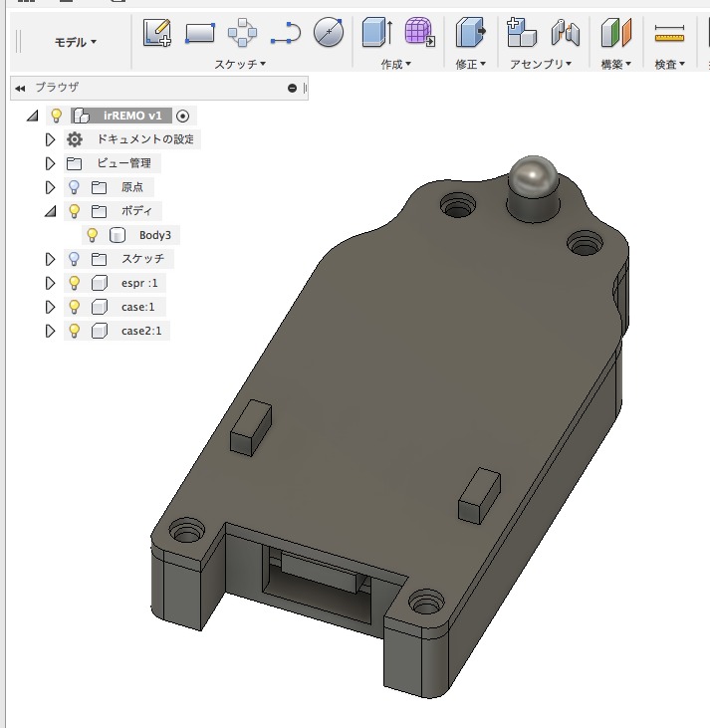Click the Measure ruler icon

[x=668, y=34]
